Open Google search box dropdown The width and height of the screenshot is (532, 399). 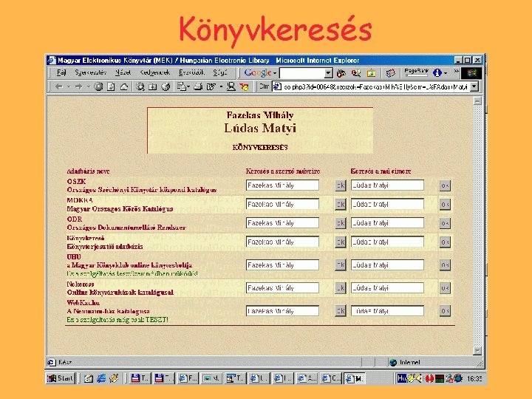click(328, 73)
